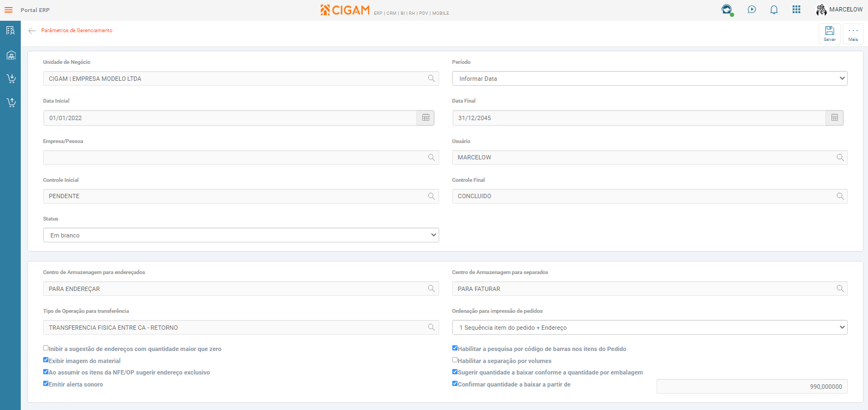Enable Inibir a sugestão de endereços checkbox
868x410 pixels.
click(46, 348)
